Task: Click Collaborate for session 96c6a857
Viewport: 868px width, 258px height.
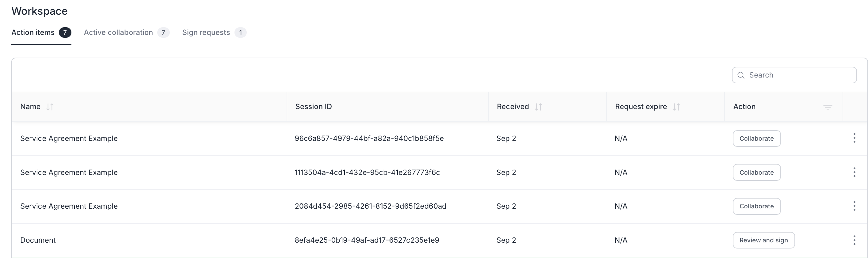Action: (x=756, y=138)
